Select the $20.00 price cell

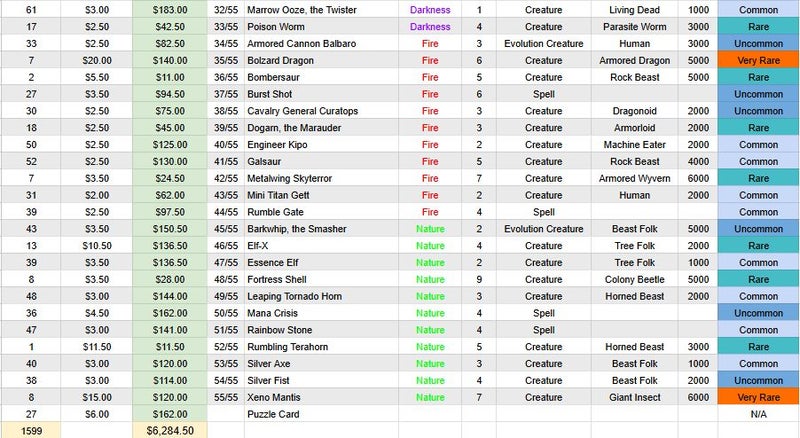(97, 60)
